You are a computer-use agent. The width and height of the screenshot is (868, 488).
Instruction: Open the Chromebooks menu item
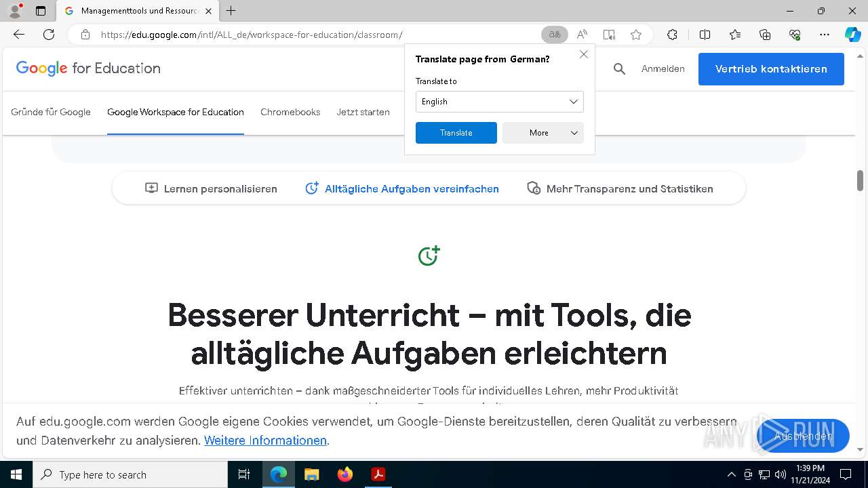pyautogui.click(x=290, y=112)
